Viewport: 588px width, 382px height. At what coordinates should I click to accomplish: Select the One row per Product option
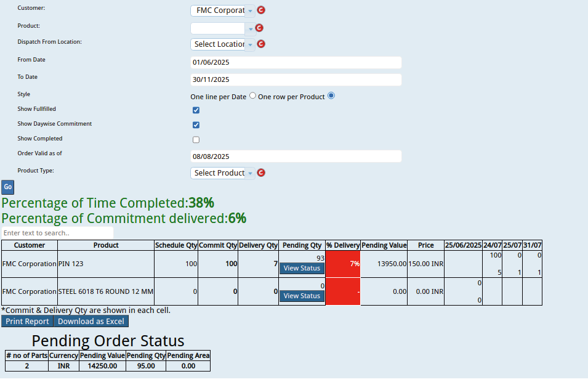pos(331,96)
